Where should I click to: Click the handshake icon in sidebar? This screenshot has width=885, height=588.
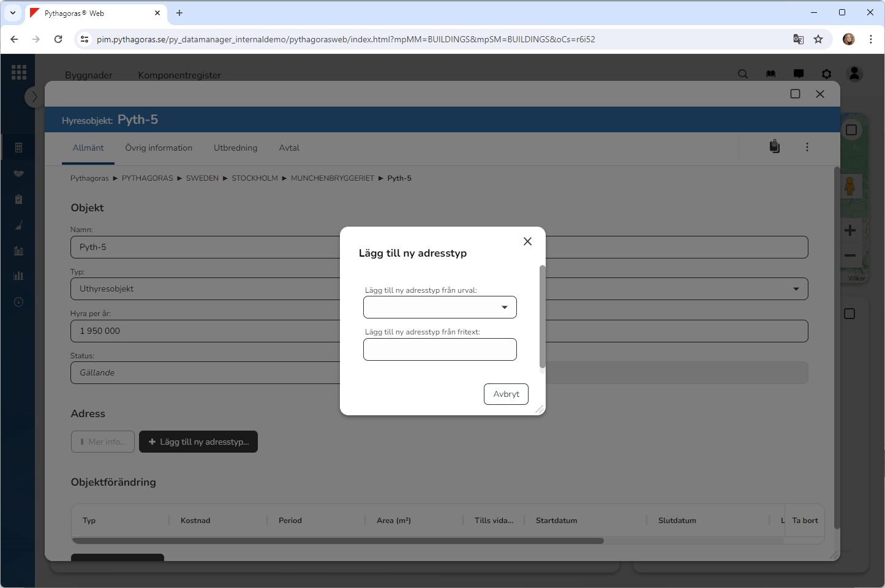[x=18, y=174]
